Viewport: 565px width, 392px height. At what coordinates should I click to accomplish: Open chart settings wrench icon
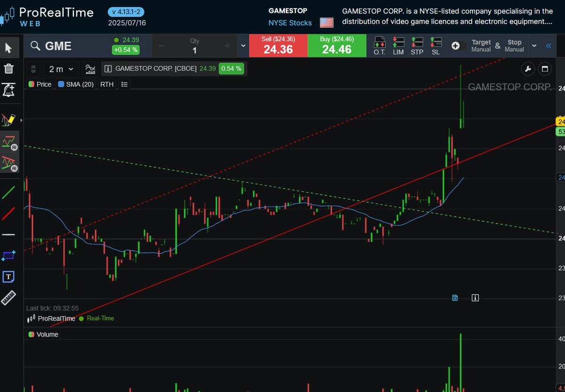pyautogui.click(x=528, y=69)
